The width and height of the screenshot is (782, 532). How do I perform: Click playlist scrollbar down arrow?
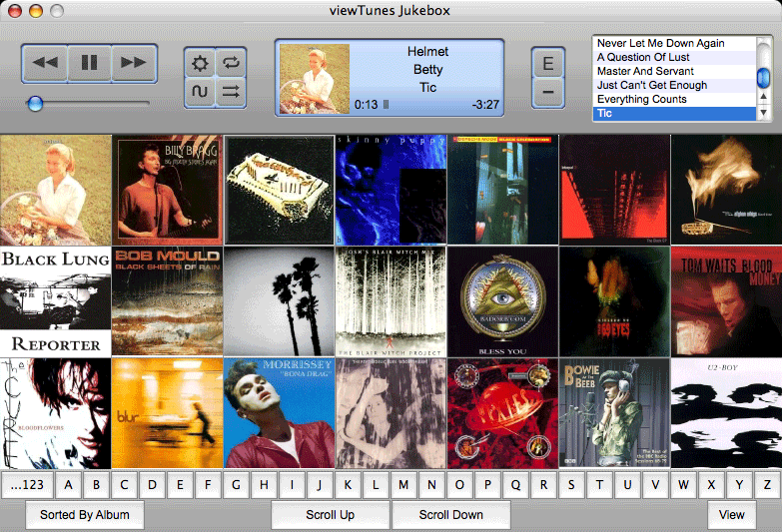coord(764,113)
